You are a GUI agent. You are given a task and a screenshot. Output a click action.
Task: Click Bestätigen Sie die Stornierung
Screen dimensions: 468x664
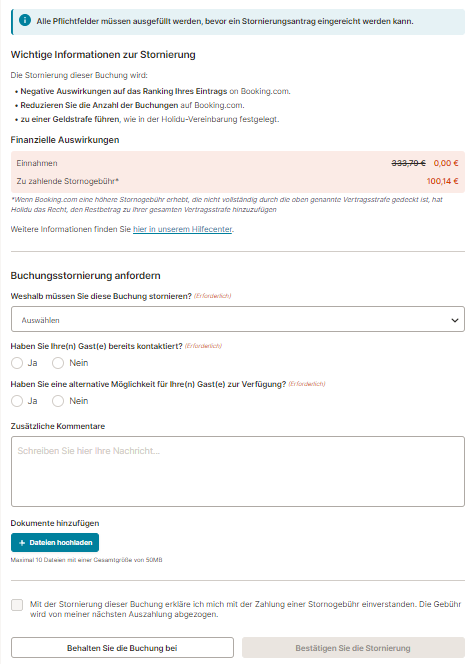click(x=353, y=648)
